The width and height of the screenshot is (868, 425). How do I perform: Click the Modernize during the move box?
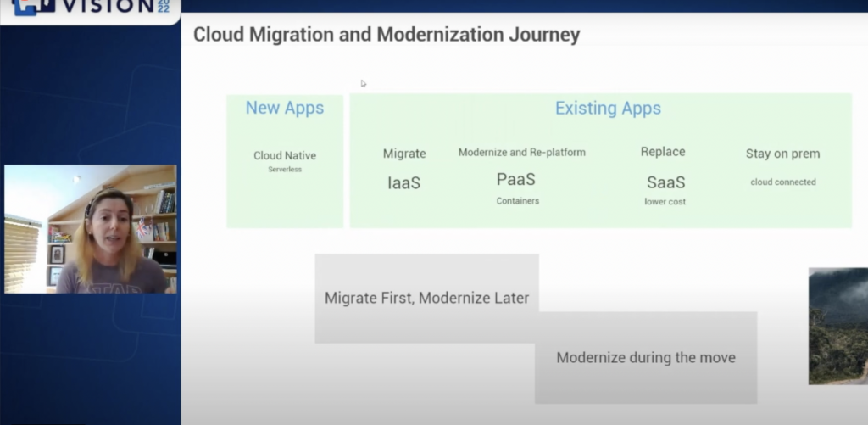coord(646,357)
